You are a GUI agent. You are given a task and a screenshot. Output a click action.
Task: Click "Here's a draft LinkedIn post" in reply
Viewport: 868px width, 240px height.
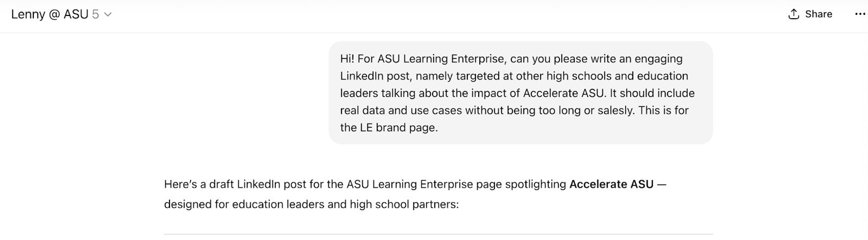[235, 184]
